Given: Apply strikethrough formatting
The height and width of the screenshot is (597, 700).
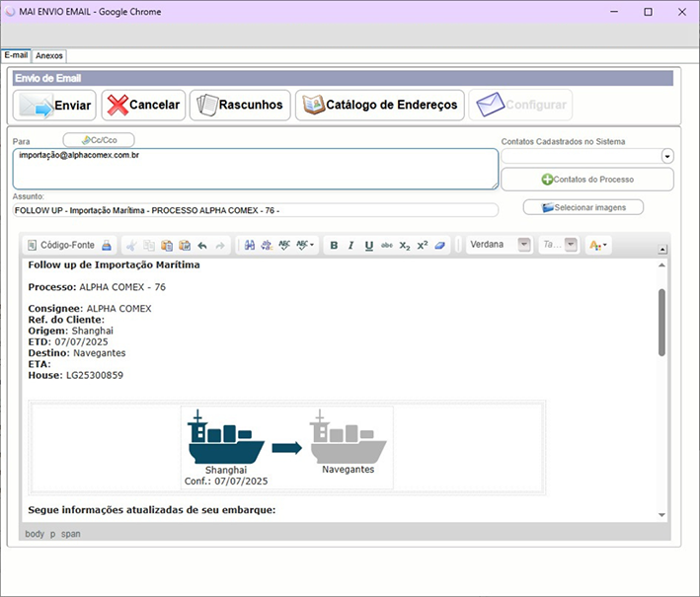Looking at the screenshot, I should (x=386, y=245).
